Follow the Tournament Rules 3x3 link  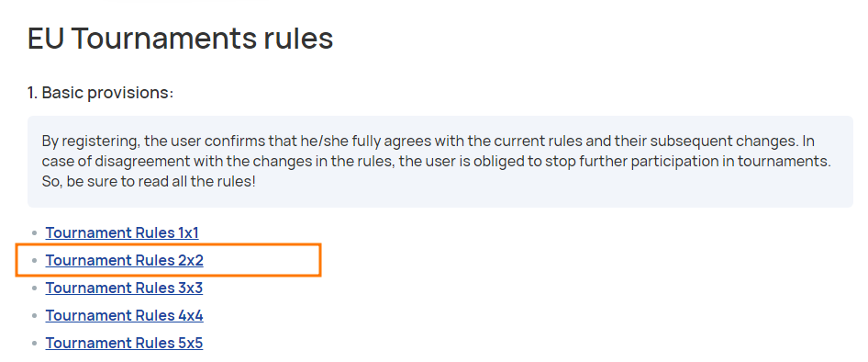point(124,288)
